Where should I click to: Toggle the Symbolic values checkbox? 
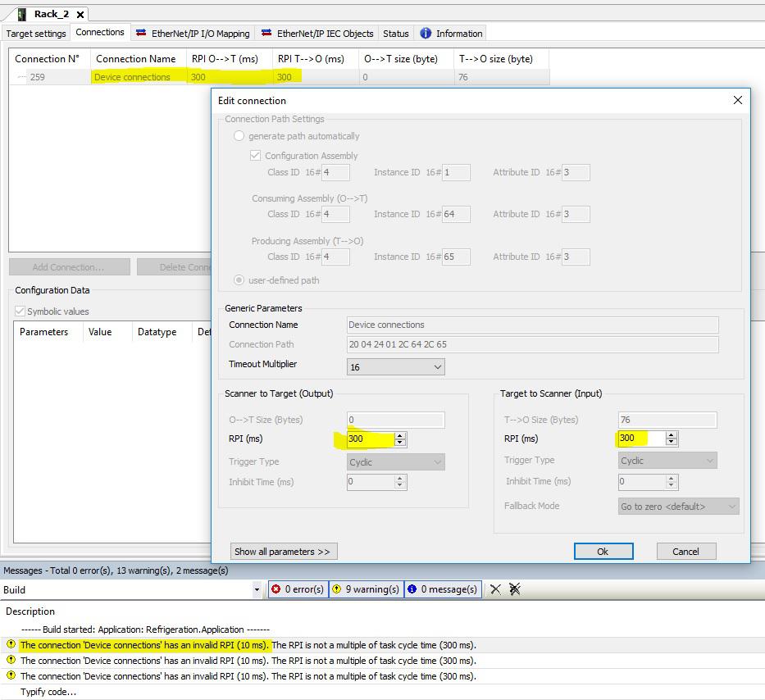(20, 311)
